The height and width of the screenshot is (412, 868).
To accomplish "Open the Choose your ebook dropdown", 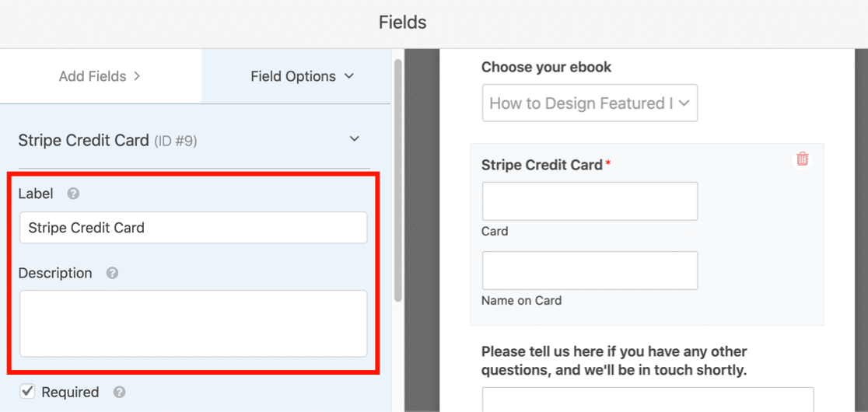I will pos(590,103).
